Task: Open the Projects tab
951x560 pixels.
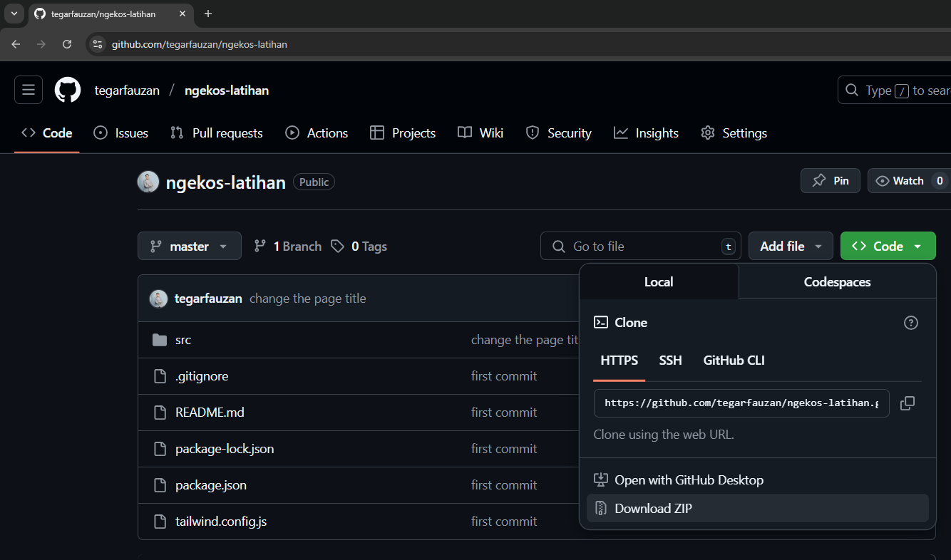Action: coord(403,133)
